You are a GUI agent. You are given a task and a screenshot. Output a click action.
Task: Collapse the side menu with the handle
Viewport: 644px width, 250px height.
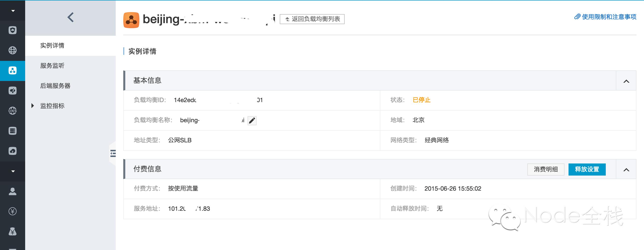point(113,153)
